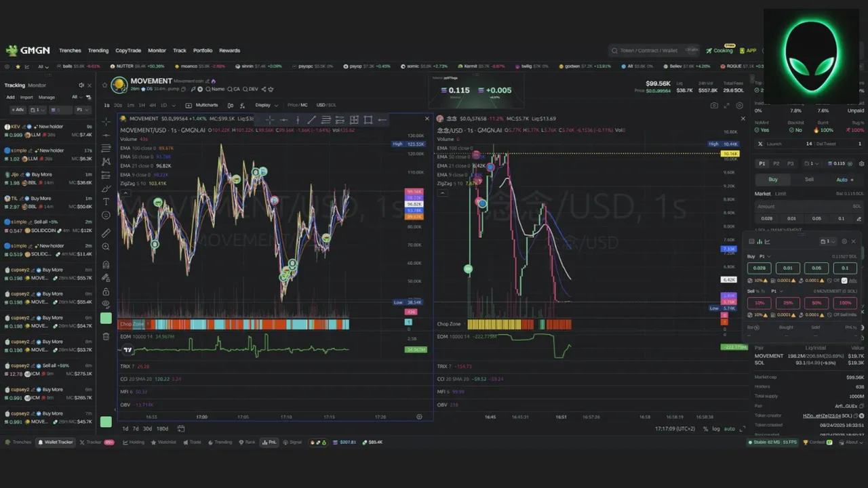The width and height of the screenshot is (868, 488).
Task: Expand chart to fullscreen icon
Action: pyautogui.click(x=727, y=106)
